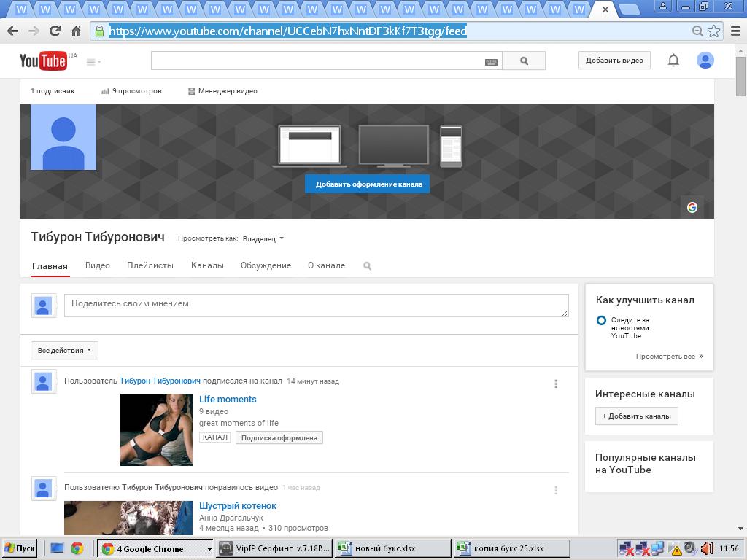The width and height of the screenshot is (747, 560).
Task: Click the YouTube logo
Action: coord(43,61)
